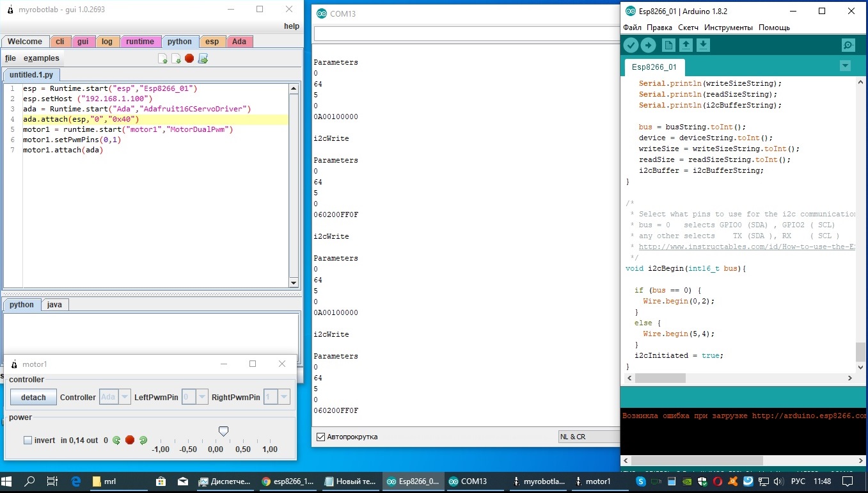The width and height of the screenshot is (868, 493).
Task: Click the volume speaker icon in the system tray
Action: (778, 481)
